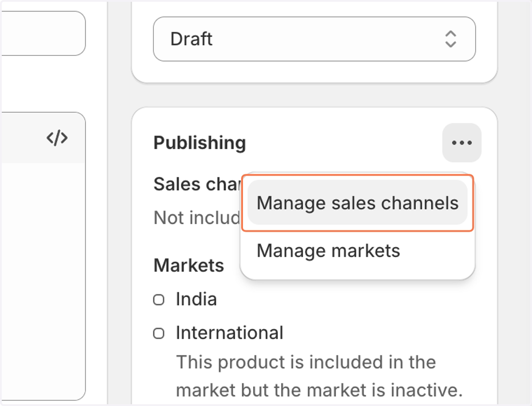Image resolution: width=532 pixels, height=406 pixels.
Task: Click the India market entry
Action: pyautogui.click(x=196, y=300)
